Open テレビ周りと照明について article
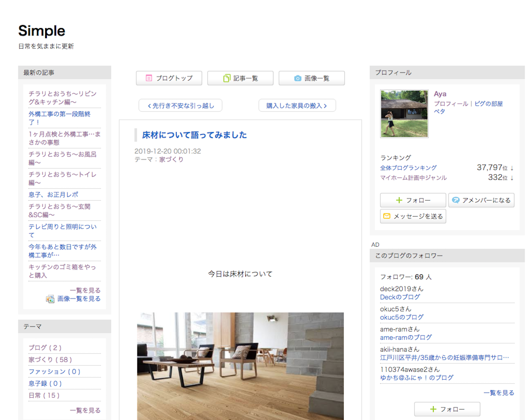The width and height of the screenshot is (529, 420). point(63,231)
